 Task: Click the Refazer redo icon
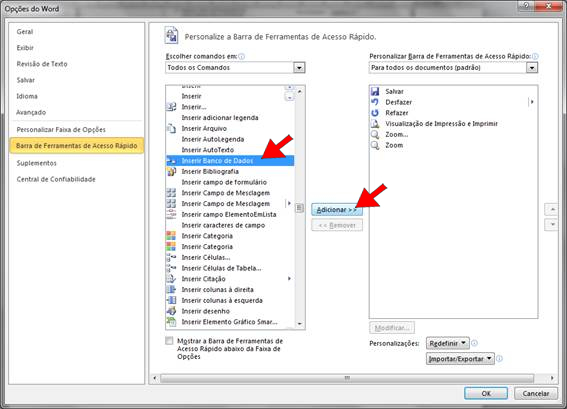[x=375, y=113]
